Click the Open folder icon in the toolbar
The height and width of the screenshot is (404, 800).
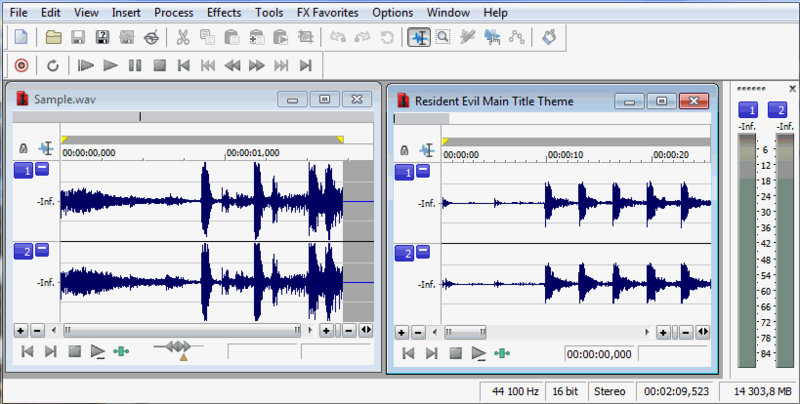click(x=54, y=37)
